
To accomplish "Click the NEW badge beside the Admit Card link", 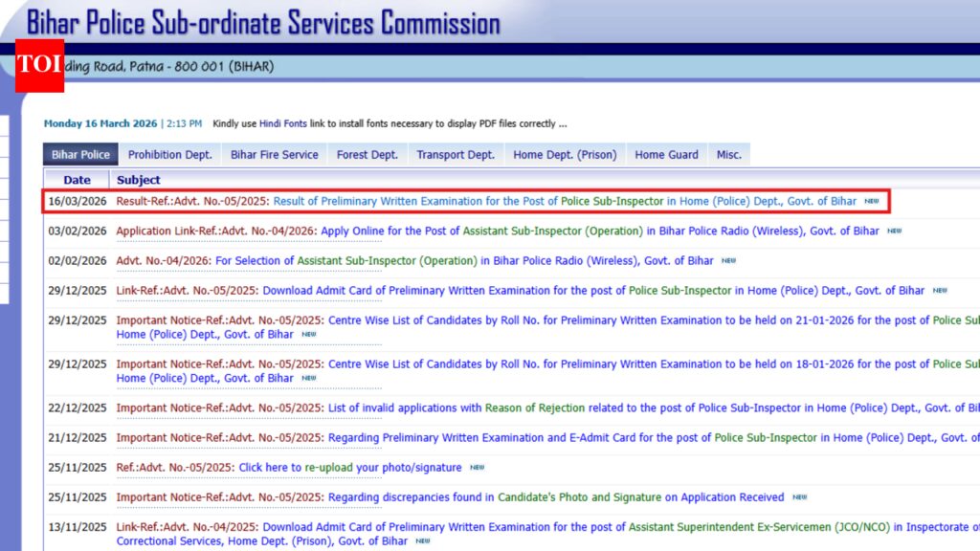I will [939, 290].
